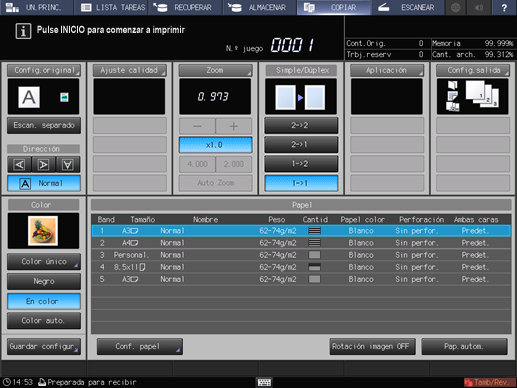The width and height of the screenshot is (517, 388).
Task: Open Guardar configur. options
Action: coord(44,346)
